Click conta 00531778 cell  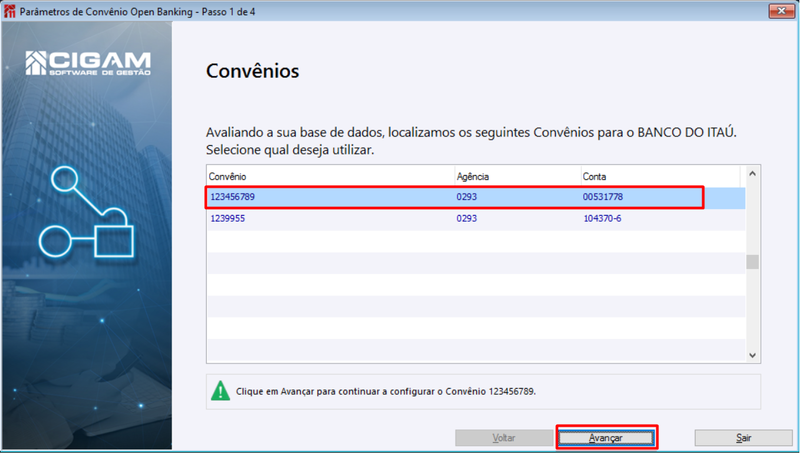(603, 197)
